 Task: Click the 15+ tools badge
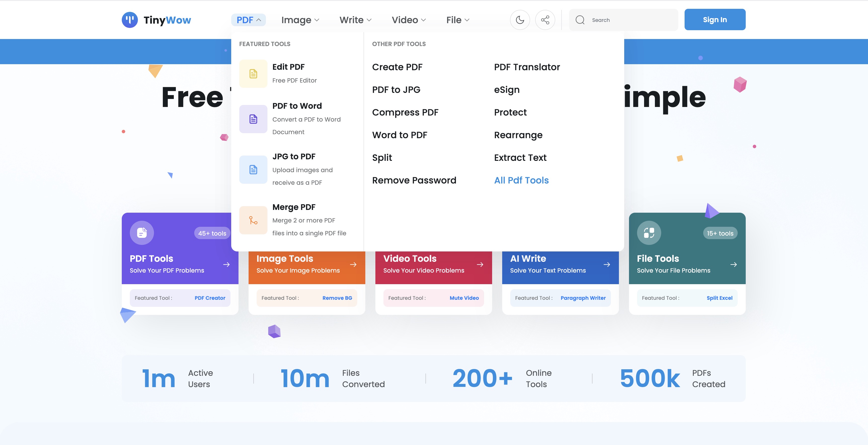coord(720,233)
